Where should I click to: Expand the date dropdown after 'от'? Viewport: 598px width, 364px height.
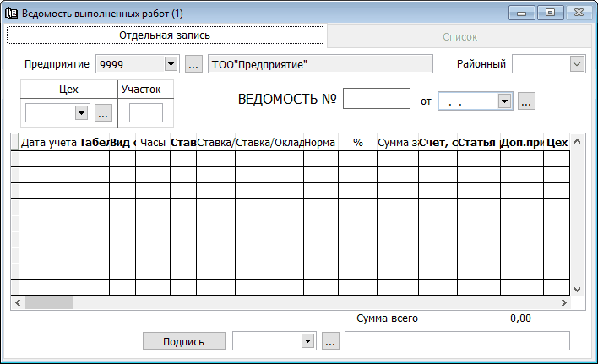505,101
